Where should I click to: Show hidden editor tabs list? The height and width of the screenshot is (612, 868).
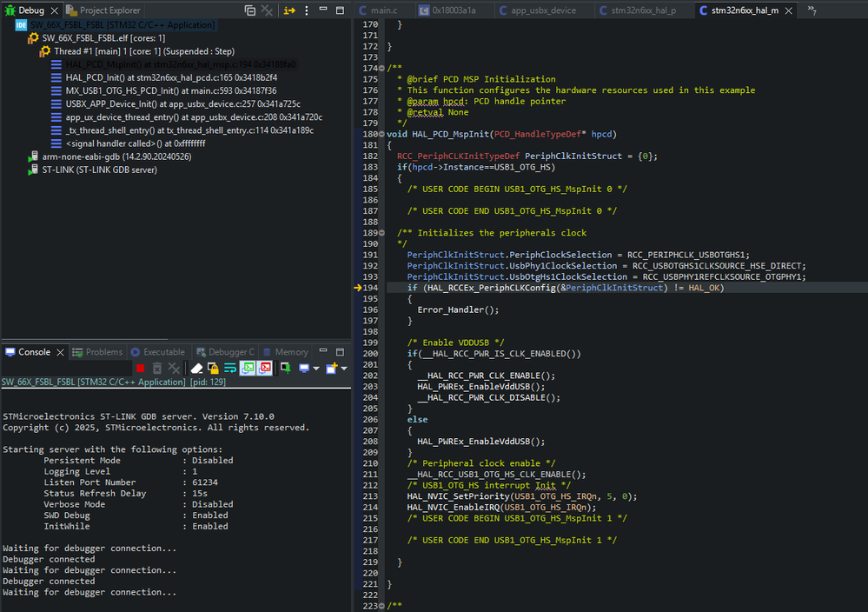(812, 10)
